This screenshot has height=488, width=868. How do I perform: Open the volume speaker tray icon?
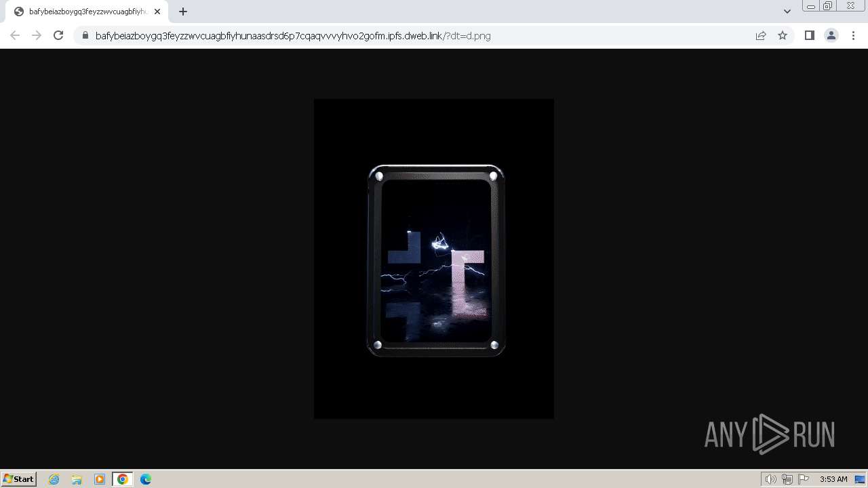coord(771,479)
